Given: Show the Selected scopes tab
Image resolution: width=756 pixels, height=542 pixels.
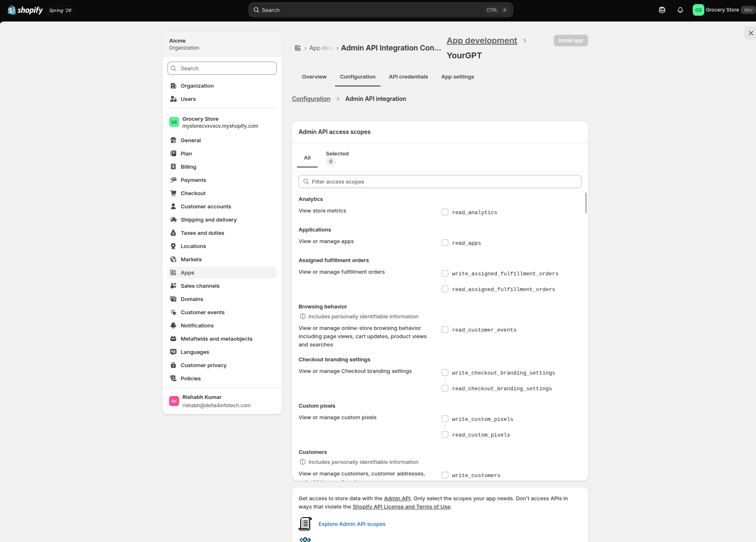Looking at the screenshot, I should [337, 158].
